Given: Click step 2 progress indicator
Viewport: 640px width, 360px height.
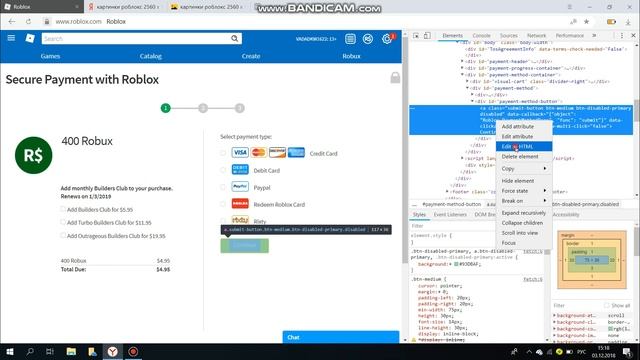Looking at the screenshot, I should coord(203,108).
